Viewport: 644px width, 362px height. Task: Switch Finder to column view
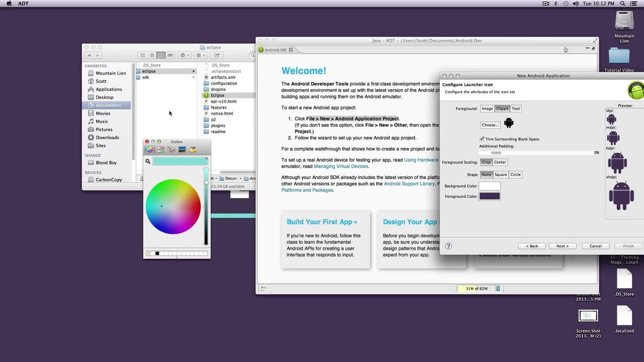click(x=161, y=55)
